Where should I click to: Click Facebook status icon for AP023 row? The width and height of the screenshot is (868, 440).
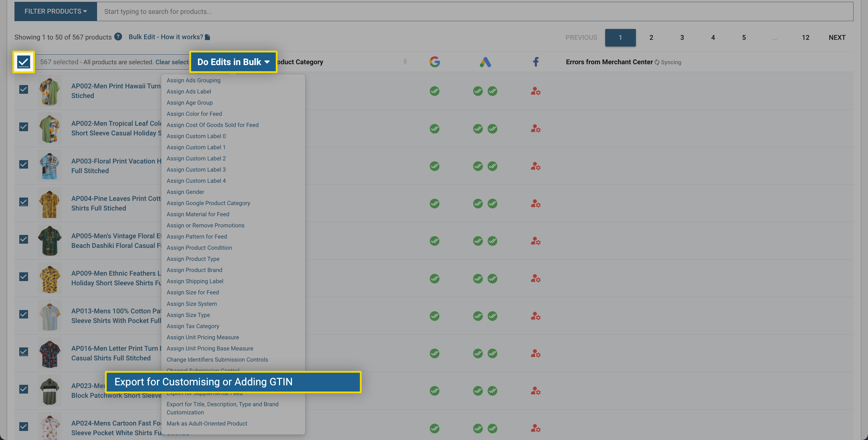tap(536, 391)
